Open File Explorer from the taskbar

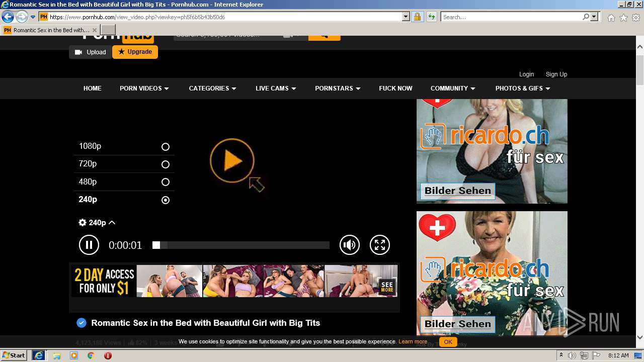coord(57,355)
